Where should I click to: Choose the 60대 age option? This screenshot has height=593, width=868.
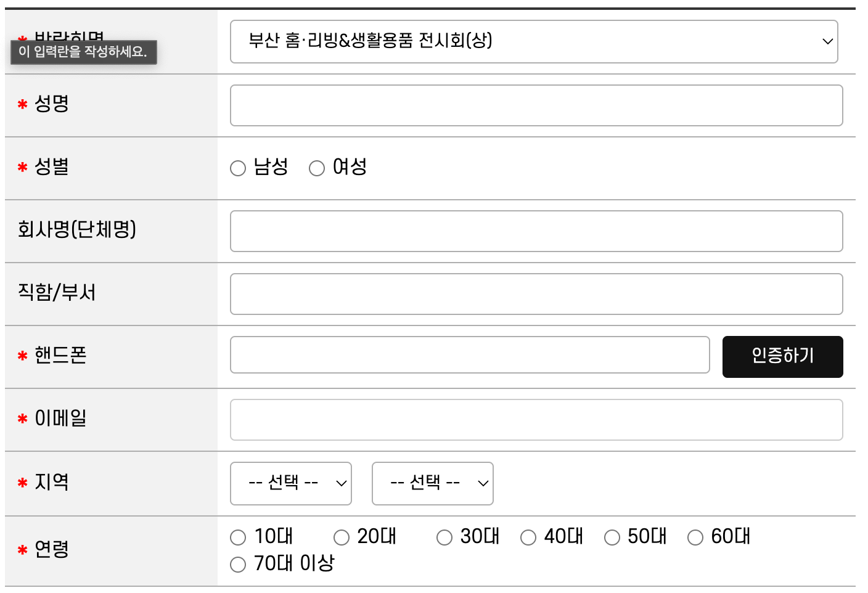[x=695, y=538]
